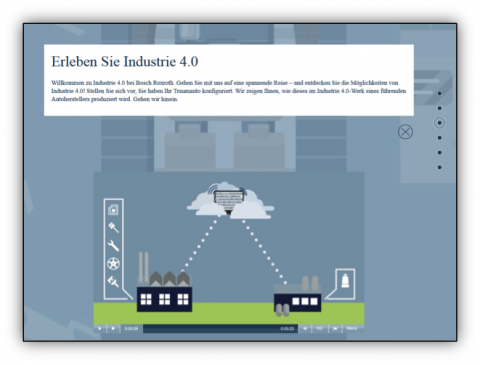The height and width of the screenshot is (365, 480).
Task: Click the active circled navigation dot
Action: (439, 123)
